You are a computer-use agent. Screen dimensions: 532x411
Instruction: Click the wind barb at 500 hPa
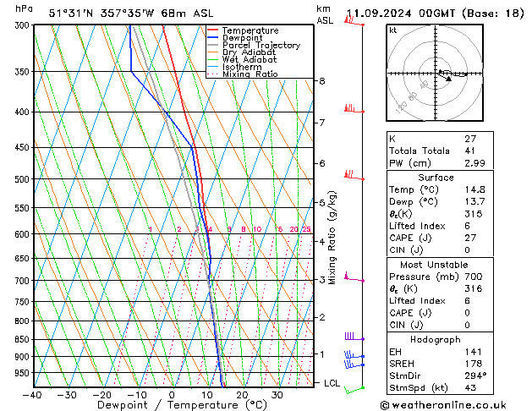click(x=351, y=176)
